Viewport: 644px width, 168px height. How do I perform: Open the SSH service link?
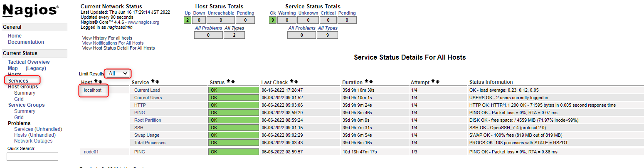tap(139, 128)
